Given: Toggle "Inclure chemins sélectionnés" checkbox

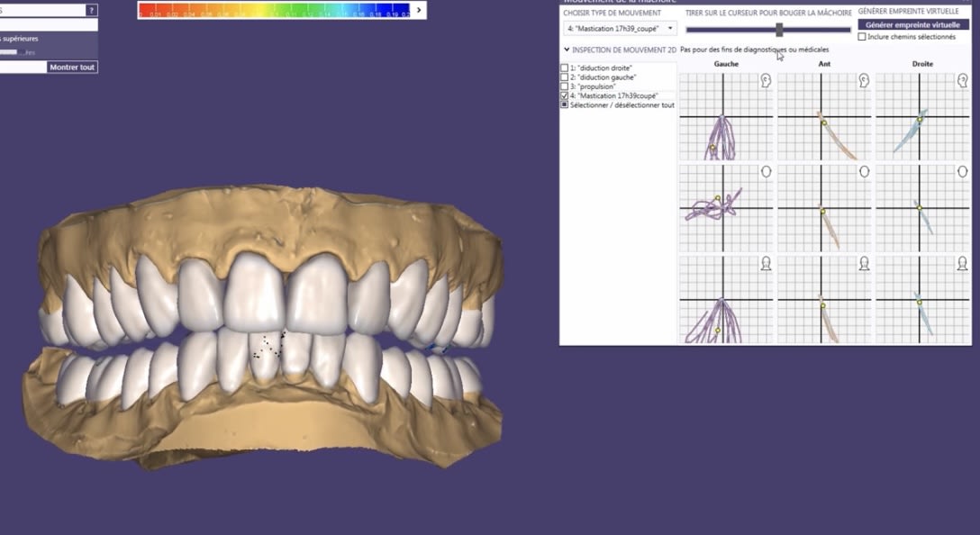Looking at the screenshot, I should (862, 37).
